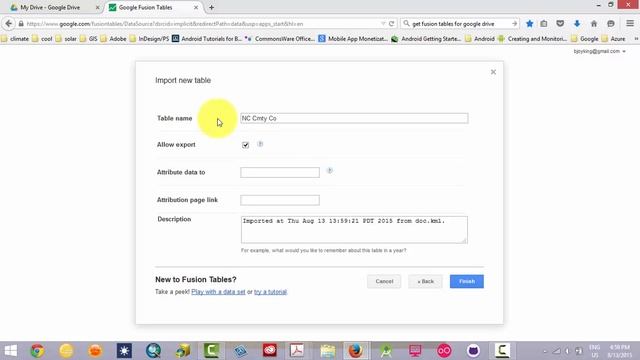Open a new browser tab
Screen dimensions: 640x360
click(211, 7)
